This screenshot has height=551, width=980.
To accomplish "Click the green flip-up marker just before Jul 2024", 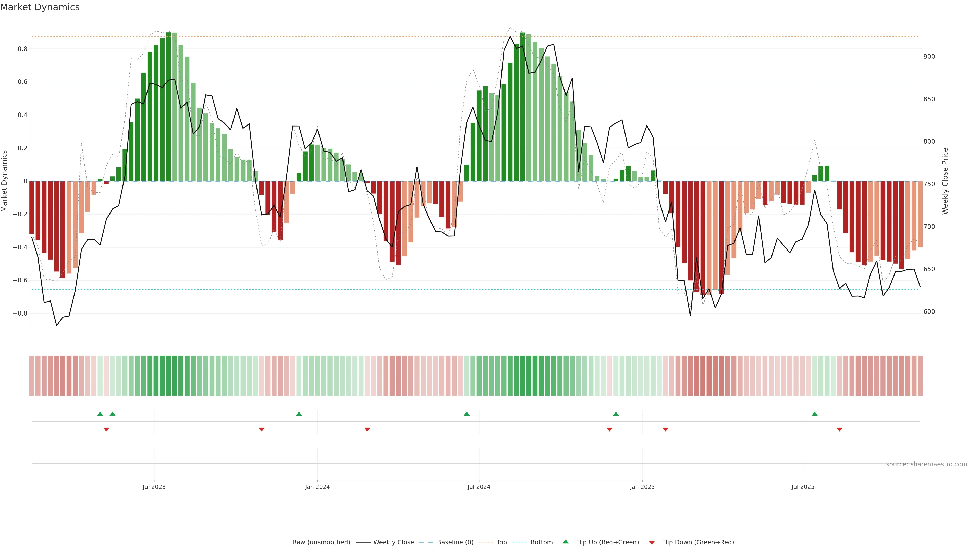I will pyautogui.click(x=467, y=414).
